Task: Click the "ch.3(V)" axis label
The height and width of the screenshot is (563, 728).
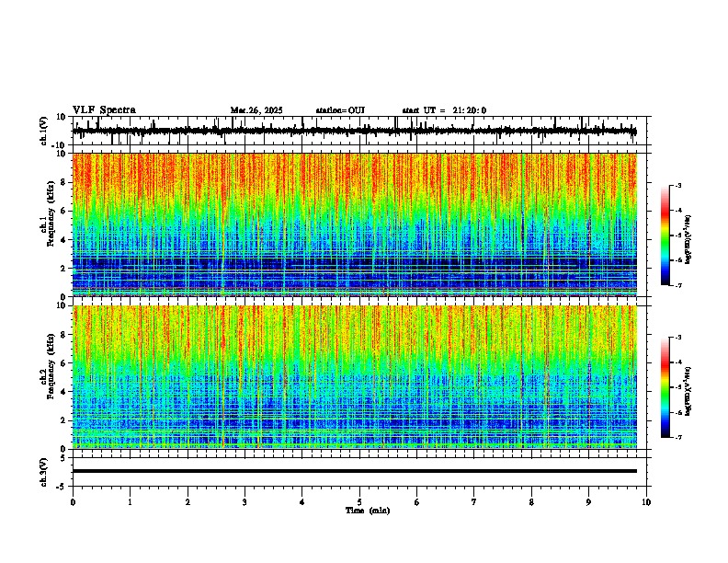Action: (x=44, y=472)
